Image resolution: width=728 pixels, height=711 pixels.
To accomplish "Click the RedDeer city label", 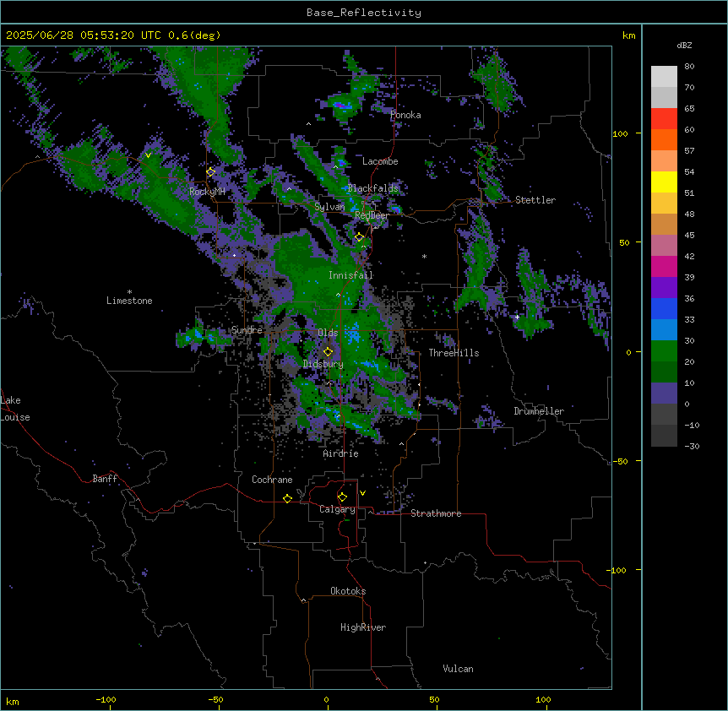I will 372,215.
